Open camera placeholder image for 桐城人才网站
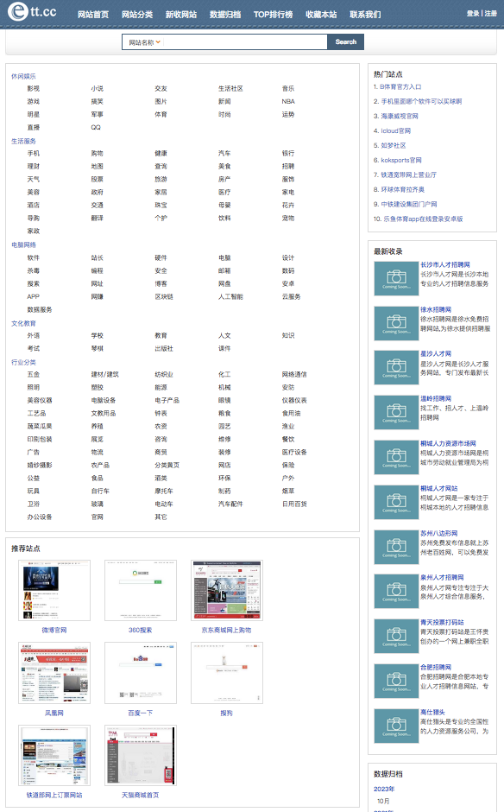 coord(396,503)
